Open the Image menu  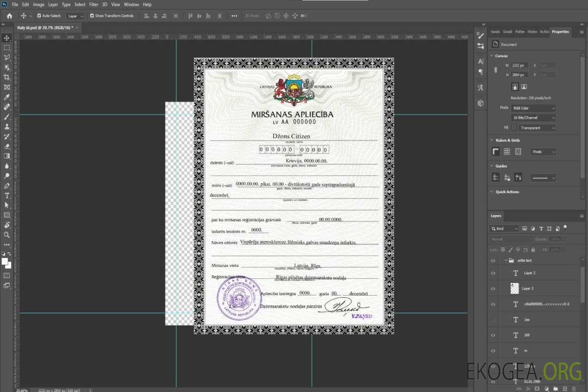38,4
